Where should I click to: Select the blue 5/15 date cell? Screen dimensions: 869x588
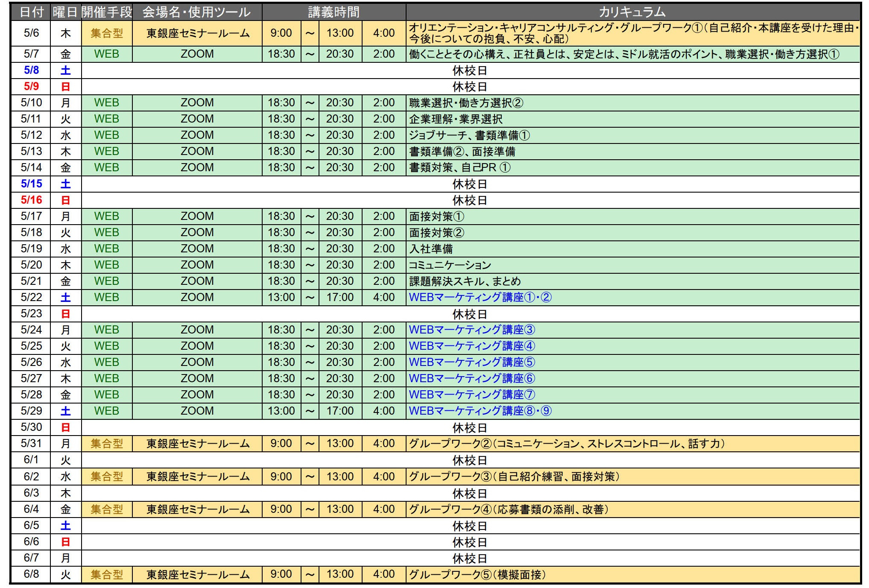(31, 184)
